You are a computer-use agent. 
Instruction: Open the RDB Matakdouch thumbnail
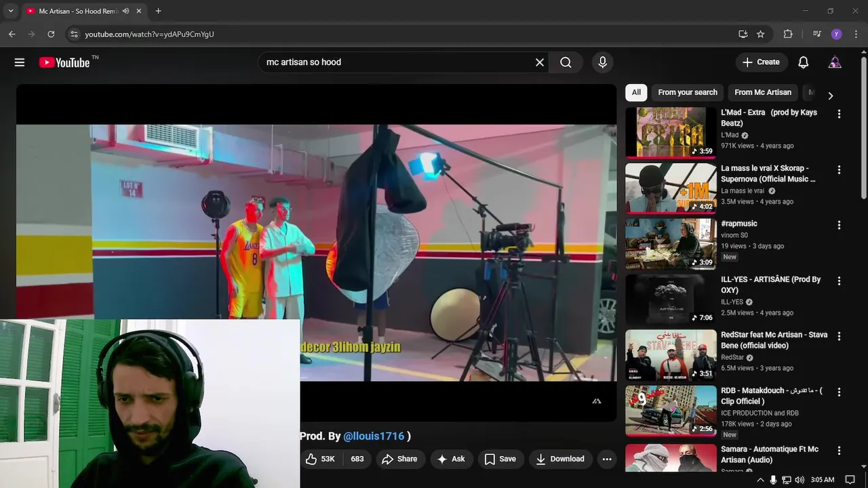point(671,411)
